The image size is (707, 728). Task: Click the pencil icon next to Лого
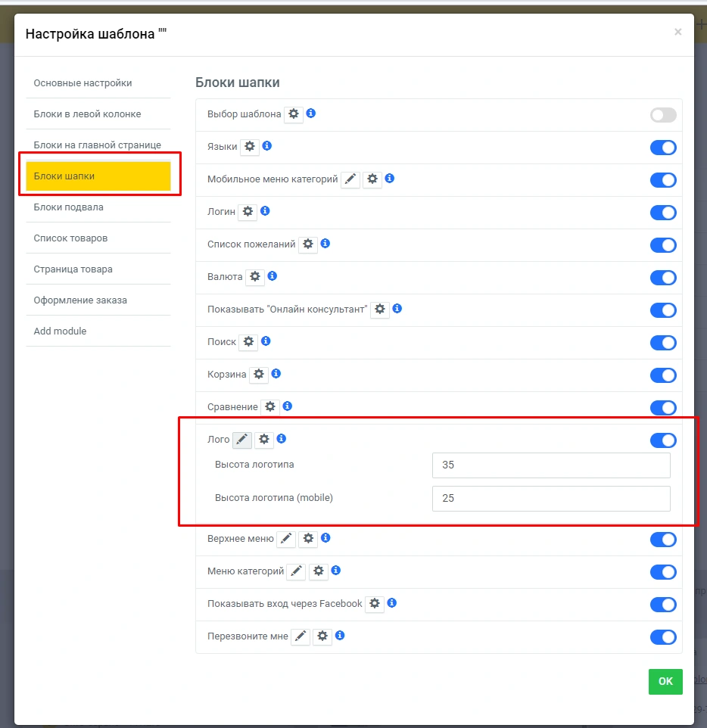(242, 440)
